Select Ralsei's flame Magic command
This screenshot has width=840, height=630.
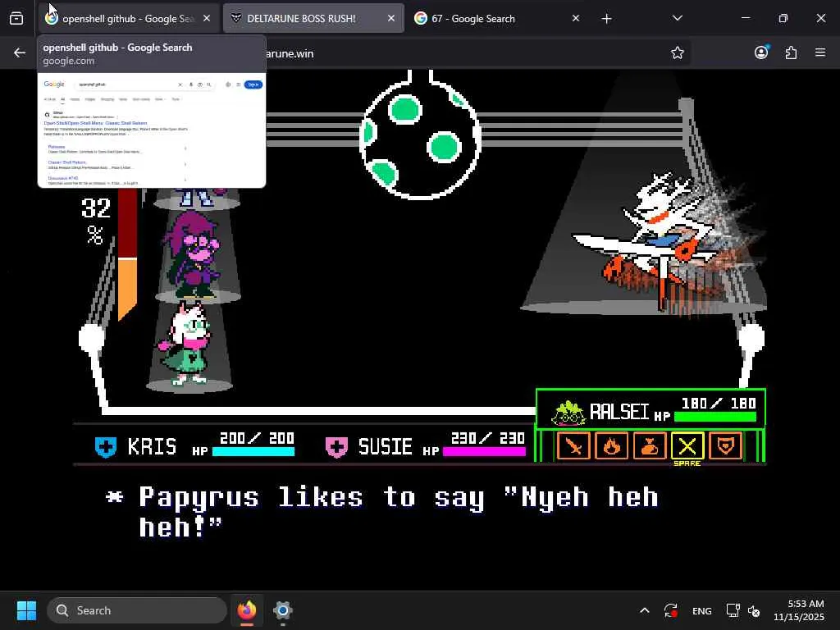tap(611, 445)
